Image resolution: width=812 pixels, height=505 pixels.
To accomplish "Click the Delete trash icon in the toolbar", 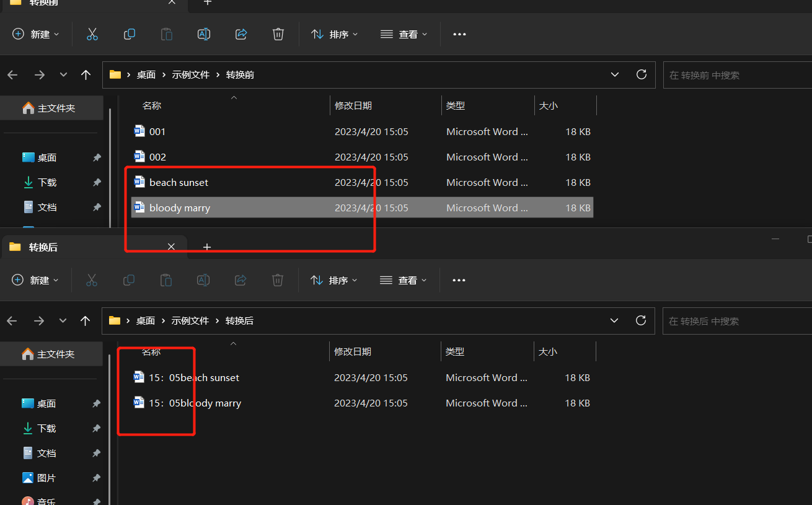I will click(278, 34).
